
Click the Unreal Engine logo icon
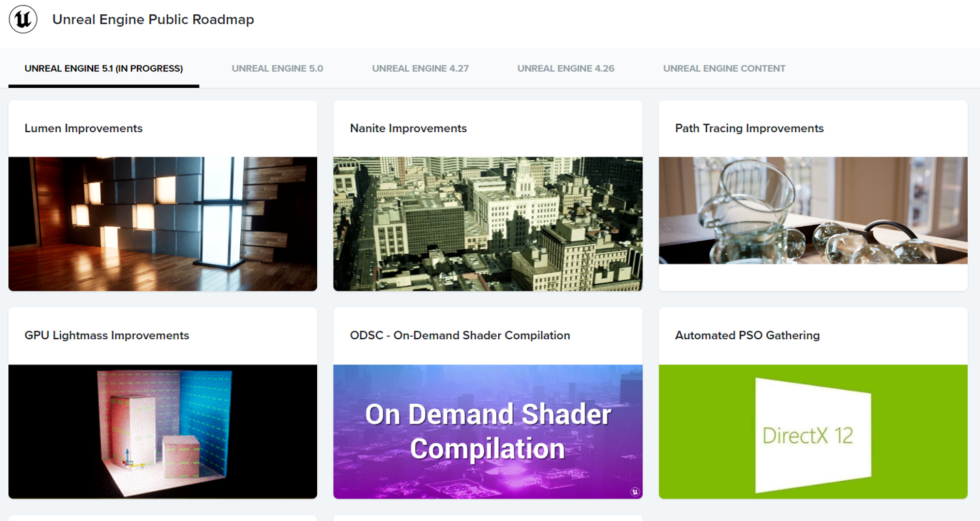(22, 20)
